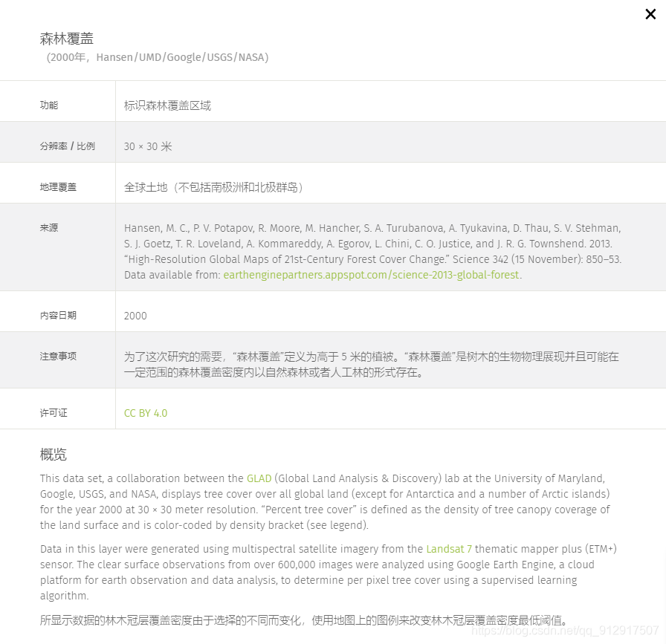
Task: Click the 概览 section heading
Action: point(53,455)
